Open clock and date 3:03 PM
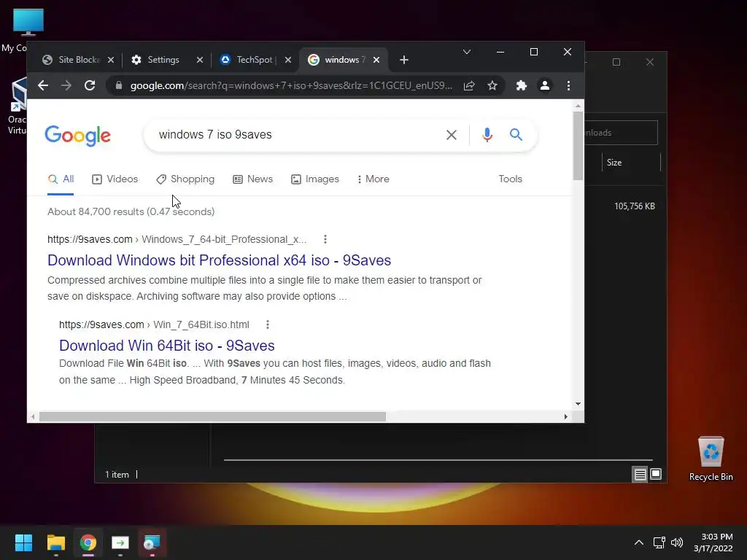The height and width of the screenshot is (560, 747). coord(713,542)
